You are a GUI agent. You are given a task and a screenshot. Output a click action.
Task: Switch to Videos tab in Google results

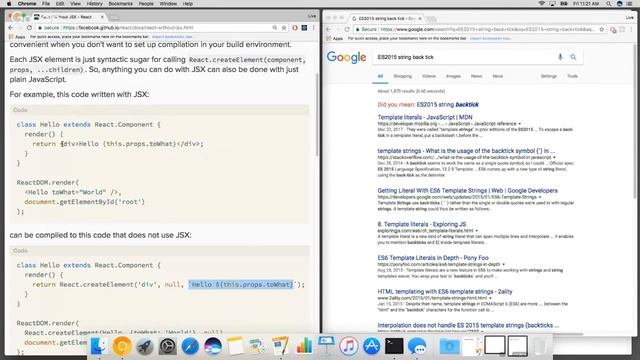tap(429, 76)
